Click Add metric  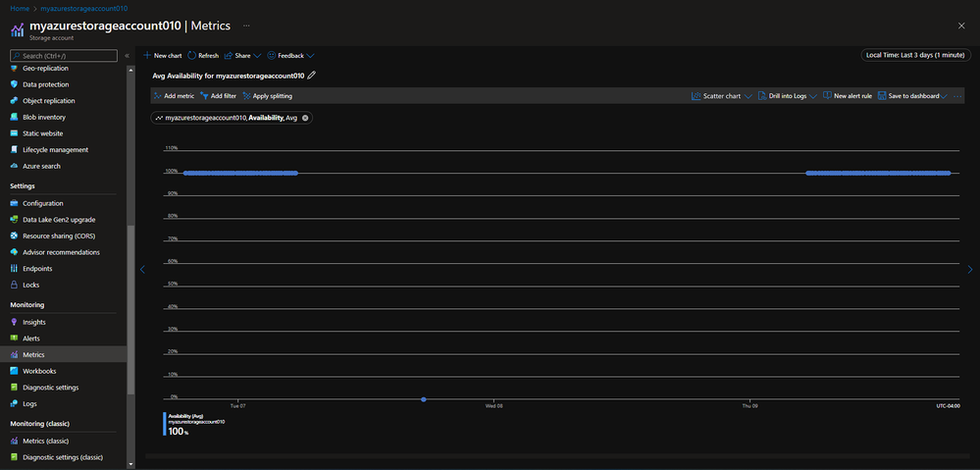pos(174,96)
